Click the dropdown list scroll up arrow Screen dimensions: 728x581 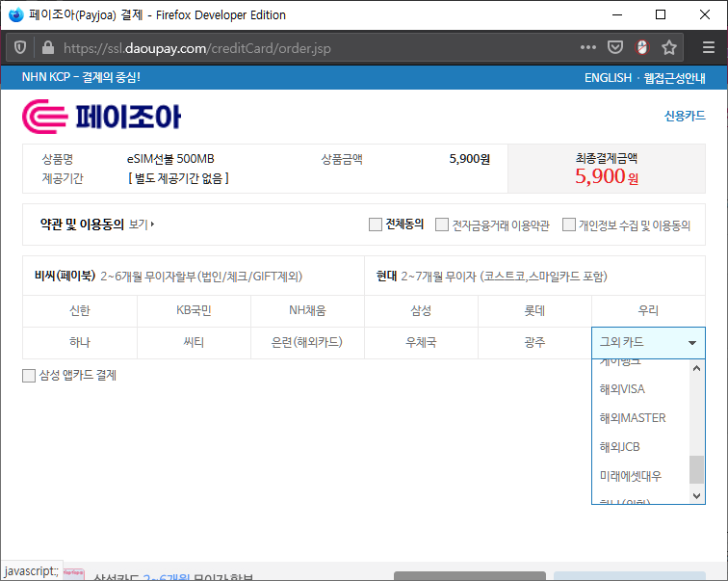pyautogui.click(x=696, y=368)
